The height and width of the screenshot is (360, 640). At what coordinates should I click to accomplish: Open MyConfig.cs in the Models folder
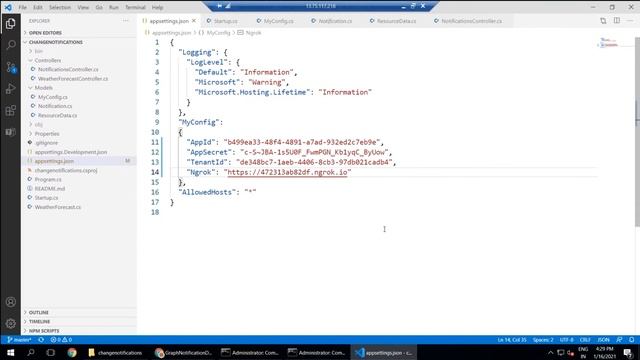[53, 97]
